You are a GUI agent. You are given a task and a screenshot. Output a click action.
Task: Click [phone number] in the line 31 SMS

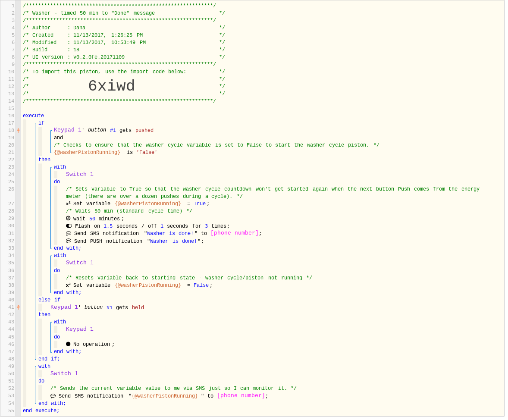[235, 233]
